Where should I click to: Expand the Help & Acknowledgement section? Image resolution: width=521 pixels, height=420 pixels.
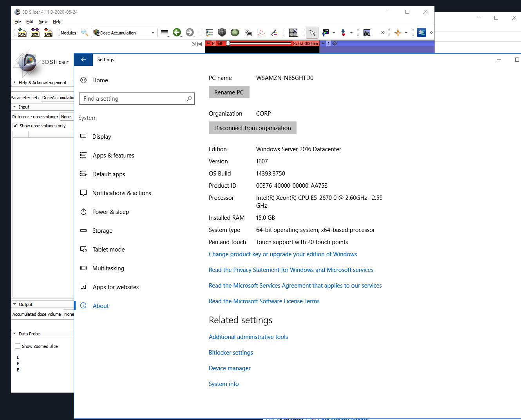[x=42, y=83]
